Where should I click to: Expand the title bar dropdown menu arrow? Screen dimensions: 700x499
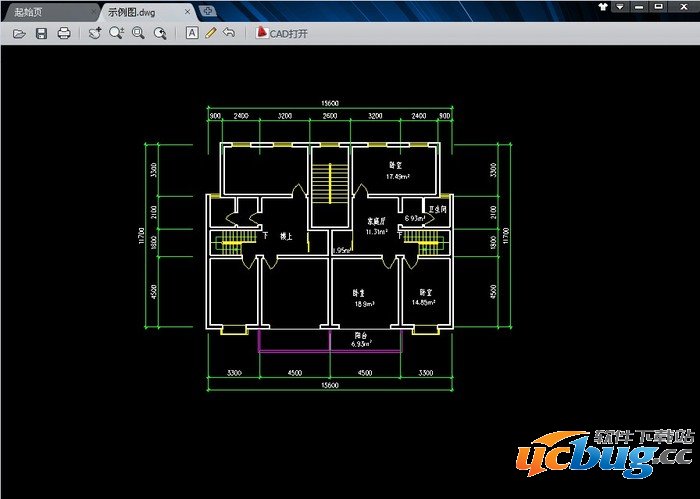(621, 7)
